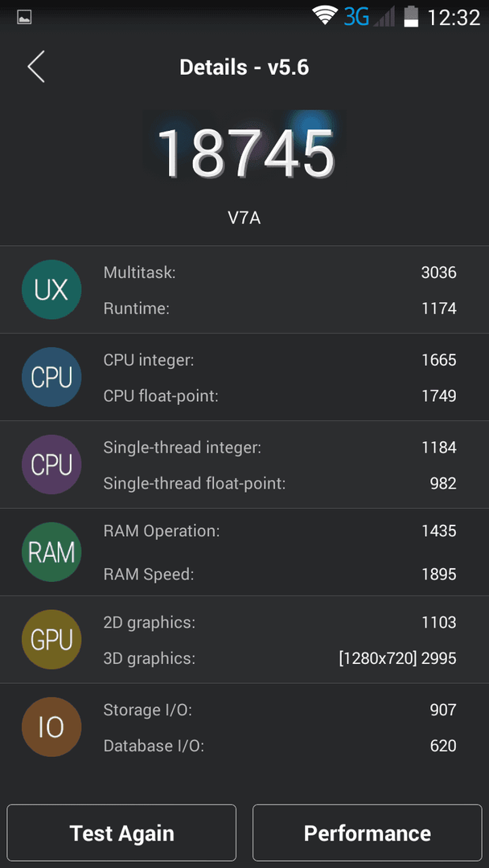
Task: Select the 3D graphics result row
Action: [280, 658]
